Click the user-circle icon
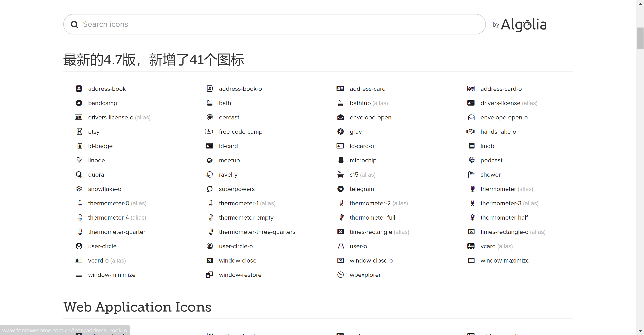 point(79,246)
